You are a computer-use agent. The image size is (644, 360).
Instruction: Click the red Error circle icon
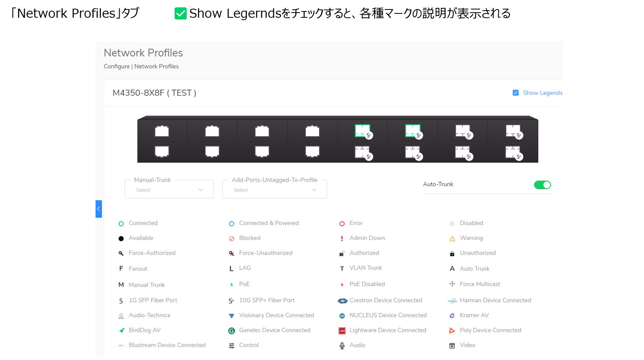342,223
